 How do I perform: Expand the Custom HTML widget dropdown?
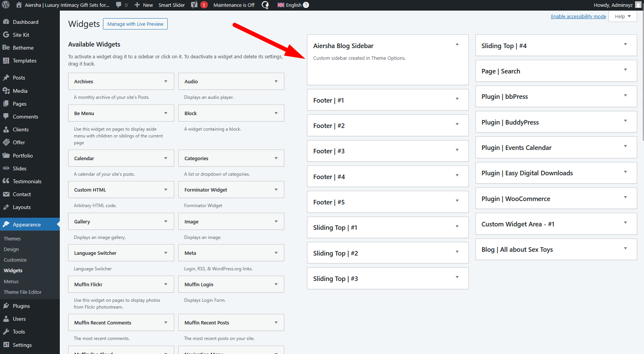click(165, 190)
